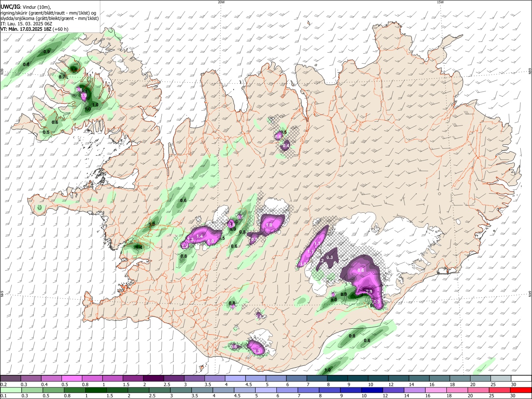Click the '15W' longitude label
The image size is (532, 399).
pyautogui.click(x=441, y=2)
